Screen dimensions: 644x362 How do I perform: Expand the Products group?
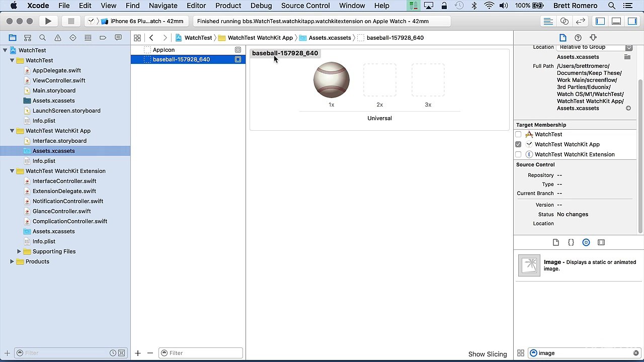pyautogui.click(x=12, y=261)
